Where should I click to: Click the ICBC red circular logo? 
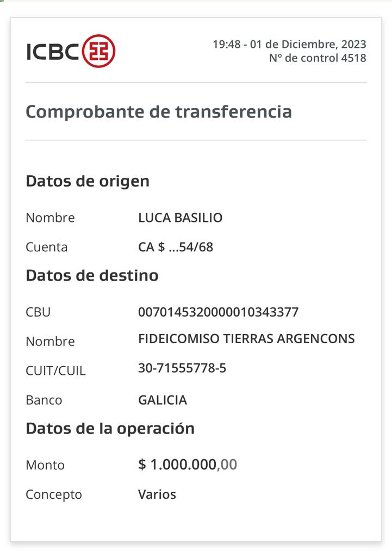coord(99,51)
